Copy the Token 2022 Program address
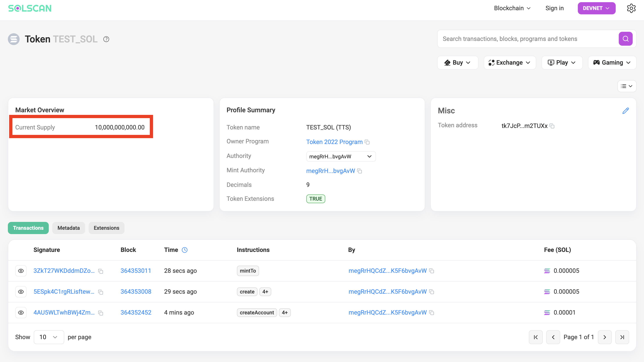 (x=367, y=142)
